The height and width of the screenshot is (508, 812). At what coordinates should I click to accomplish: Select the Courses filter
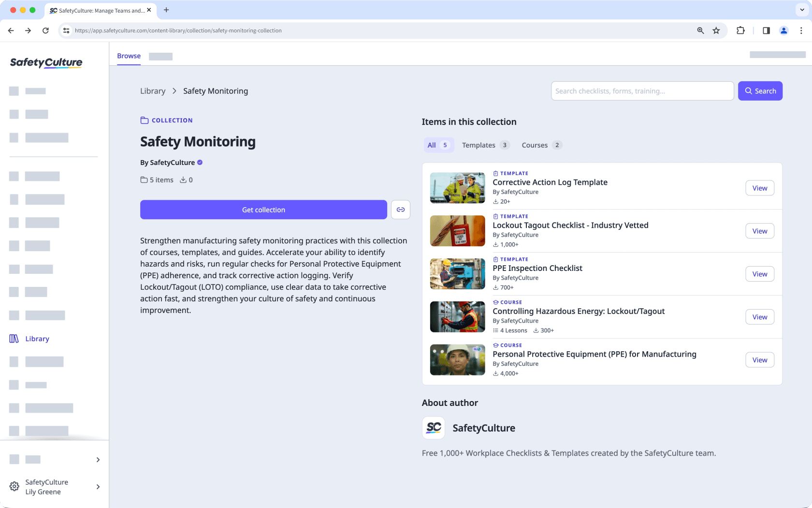(540, 145)
